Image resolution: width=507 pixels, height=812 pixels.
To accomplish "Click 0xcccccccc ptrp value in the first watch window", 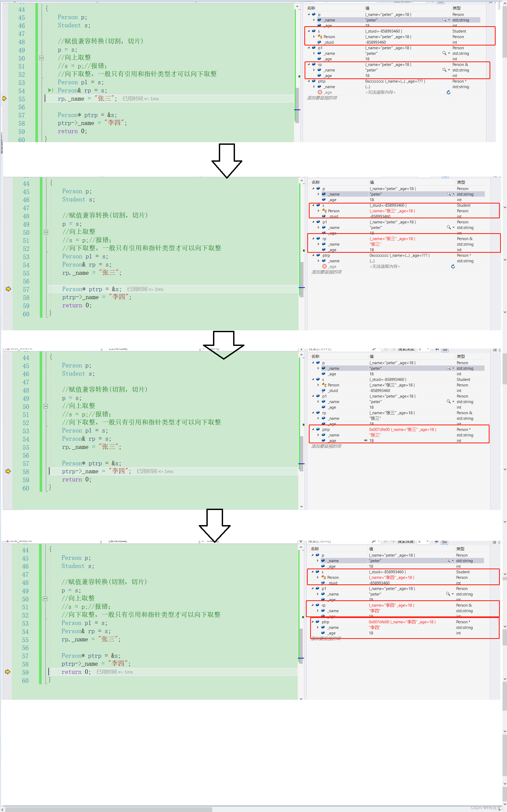I will [395, 81].
